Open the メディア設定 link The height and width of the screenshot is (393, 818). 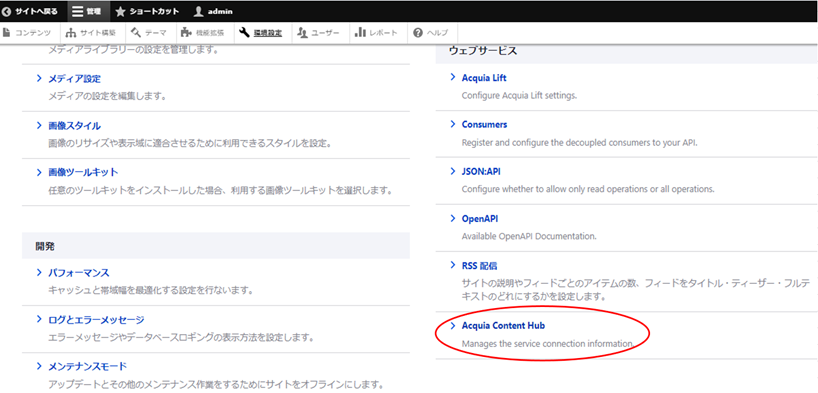[x=74, y=79]
